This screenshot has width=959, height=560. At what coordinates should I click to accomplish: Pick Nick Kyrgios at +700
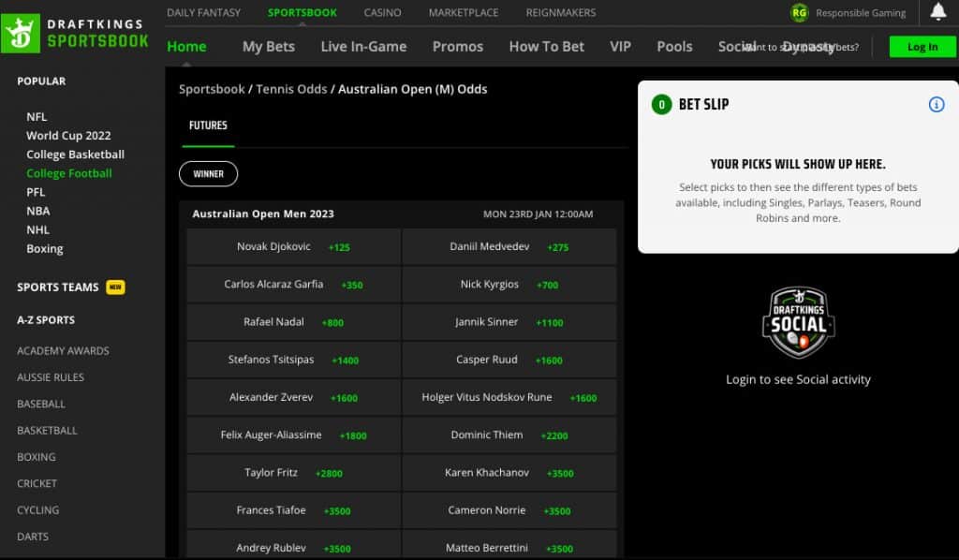(x=509, y=285)
